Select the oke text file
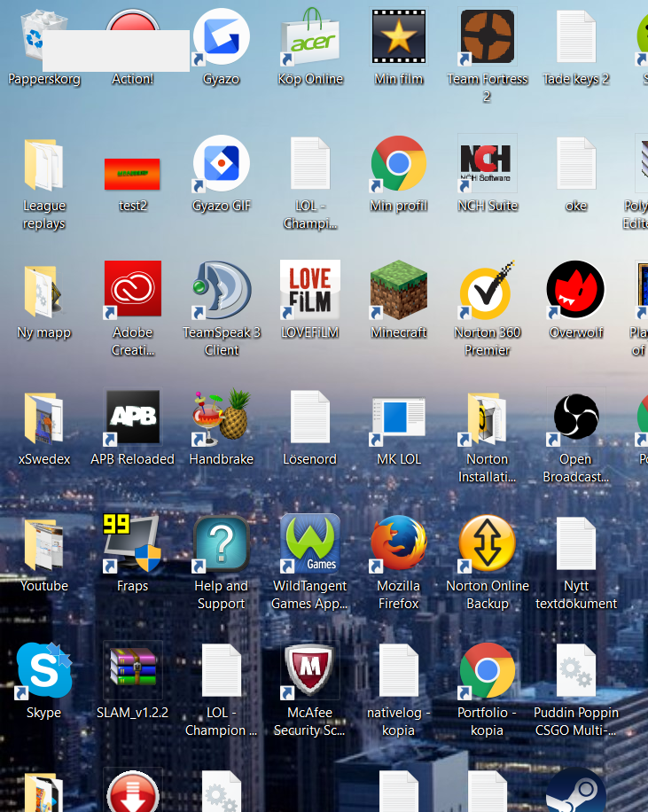The height and width of the screenshot is (812, 648). tap(576, 164)
